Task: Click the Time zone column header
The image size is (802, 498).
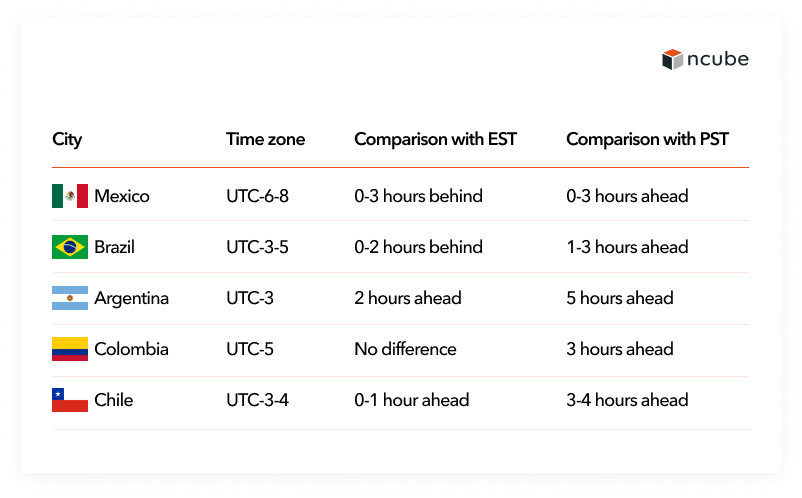Action: point(265,139)
